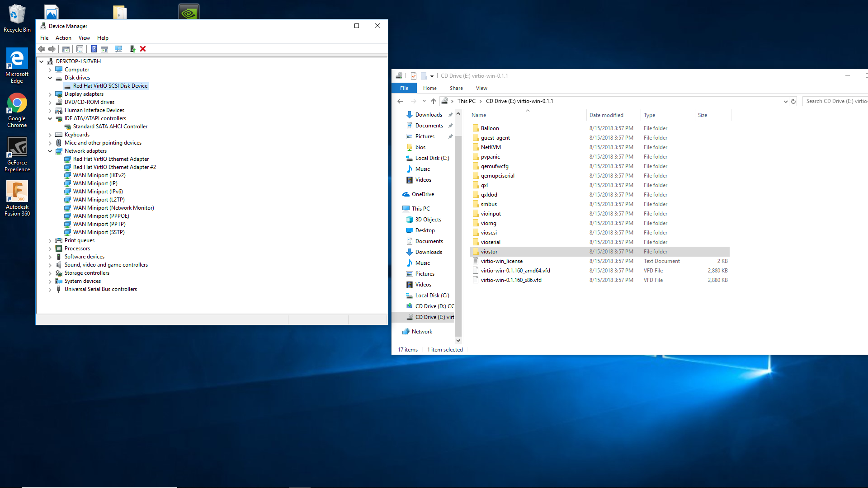Image resolution: width=868 pixels, height=488 pixels.
Task: Open the View menu in Device Manager
Action: [84, 38]
